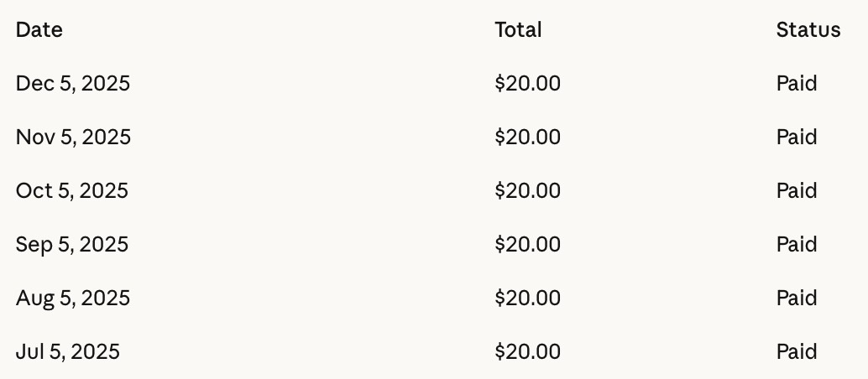Click the $20.00 total for Sep 5
Viewport: 868px width, 379px height.
coord(527,245)
